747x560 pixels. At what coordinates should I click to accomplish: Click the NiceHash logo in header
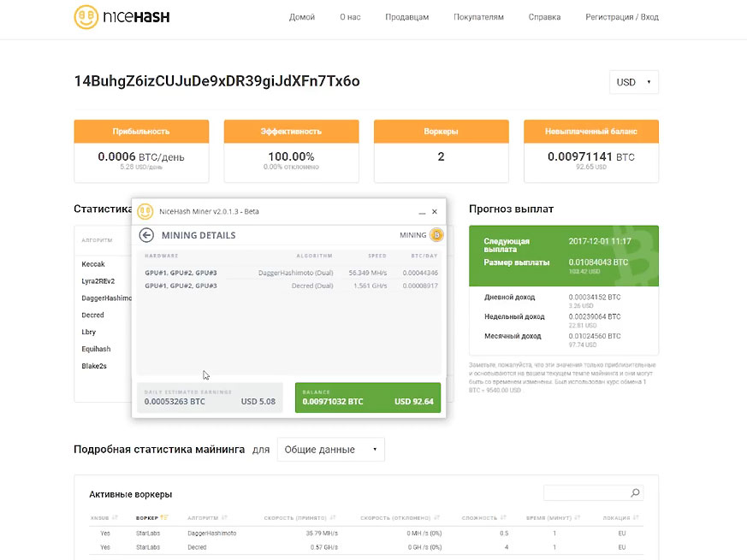122,17
